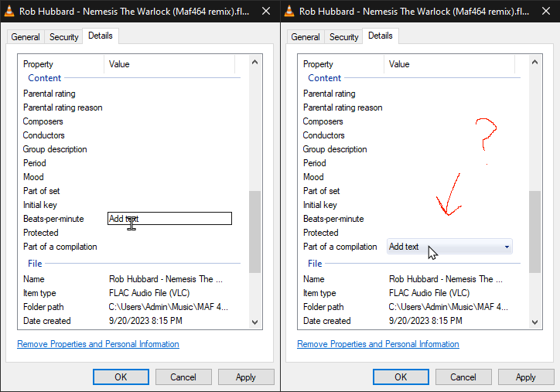
Task: Click VLC cone icon in right dialog title bar
Action: tap(289, 12)
